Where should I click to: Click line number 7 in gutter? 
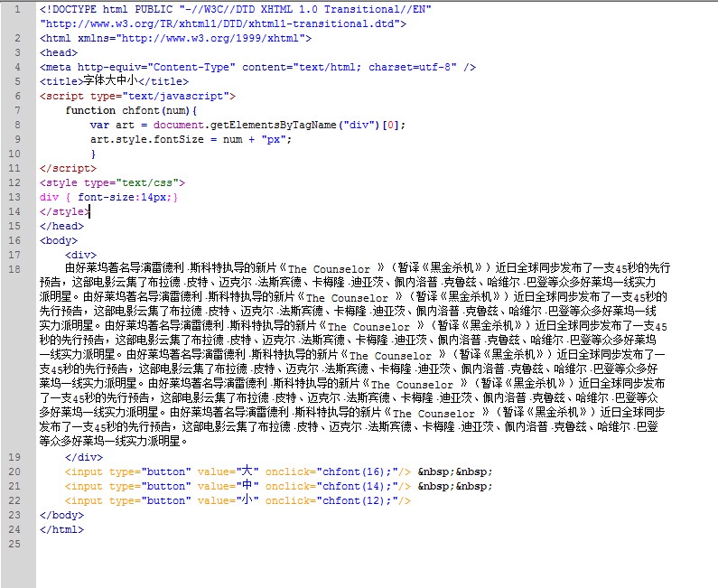pyautogui.click(x=17, y=110)
